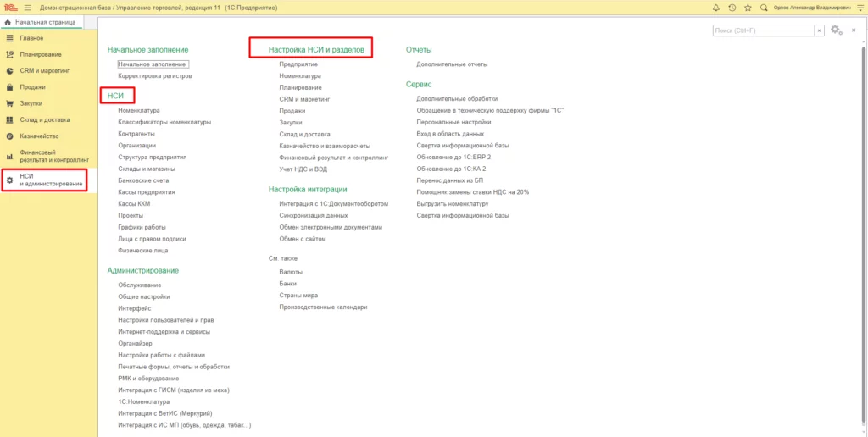Screen dimensions: 868x437
Task: Open the Номенклатура link under НСИ
Action: [x=139, y=110]
